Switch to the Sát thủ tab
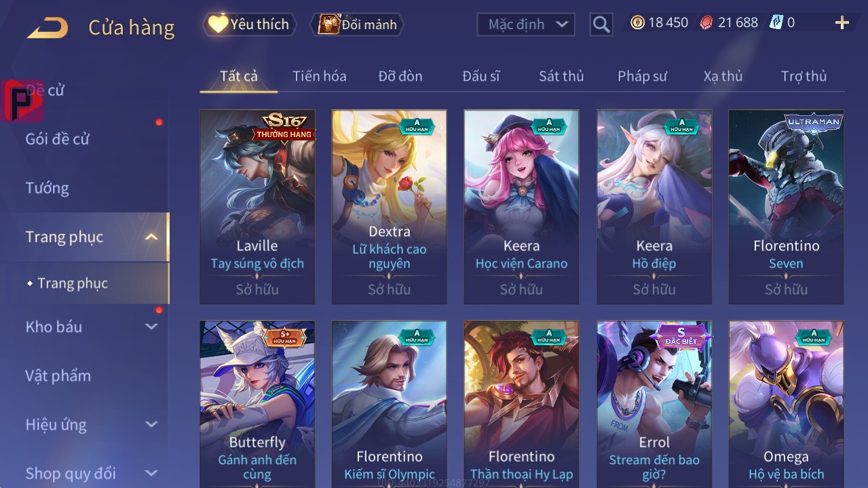 tap(561, 76)
